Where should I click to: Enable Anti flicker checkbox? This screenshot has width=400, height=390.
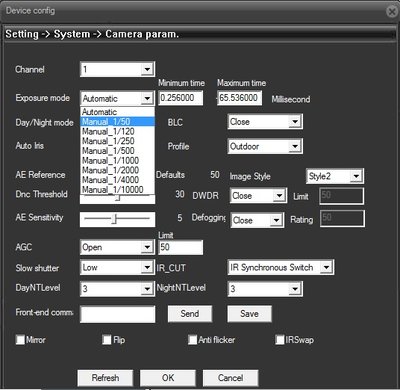pyautogui.click(x=192, y=340)
